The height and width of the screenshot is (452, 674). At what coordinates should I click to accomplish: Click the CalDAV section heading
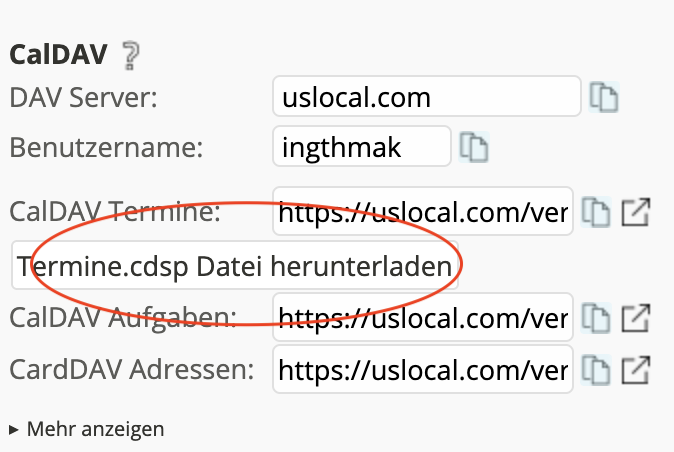[58, 55]
